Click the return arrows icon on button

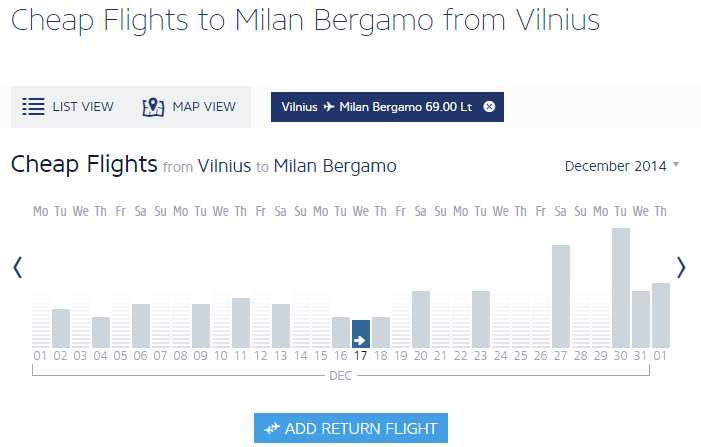point(271,428)
